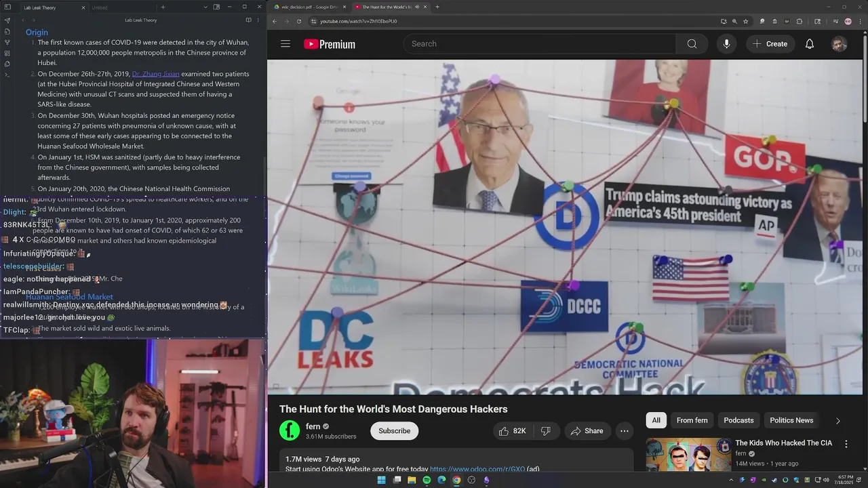Open File Explorer from taskbar
Viewport: 868px width, 488px height.
(412, 480)
